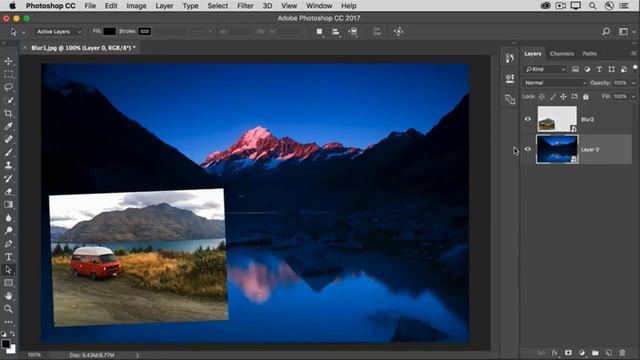Hide the Blur2 layer
Image resolution: width=640 pixels, height=360 pixels.
point(528,119)
